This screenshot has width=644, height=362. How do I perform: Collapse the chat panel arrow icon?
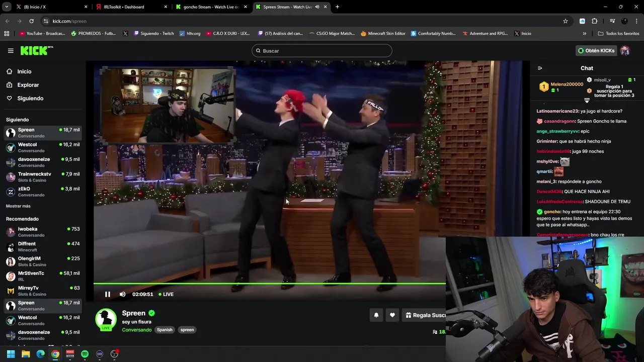point(540,68)
